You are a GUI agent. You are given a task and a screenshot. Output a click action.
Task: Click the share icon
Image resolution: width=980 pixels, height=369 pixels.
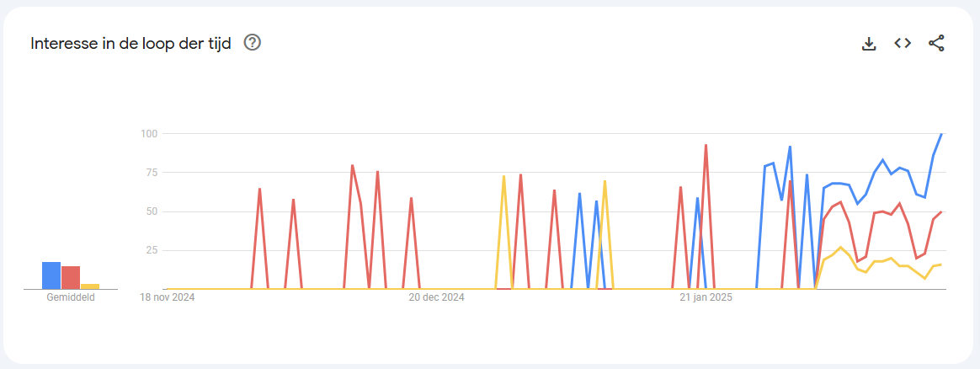coord(936,43)
